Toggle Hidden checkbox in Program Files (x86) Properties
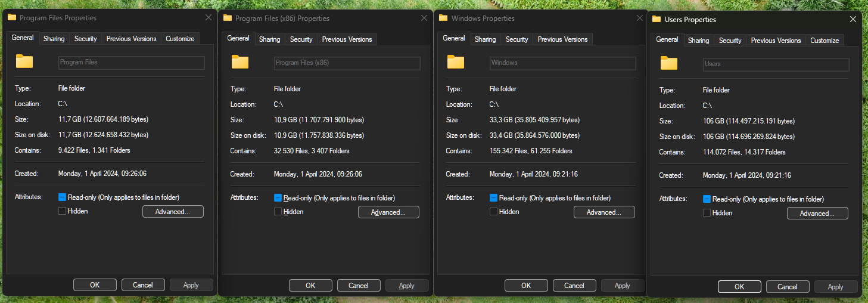The image size is (868, 303). tap(278, 212)
